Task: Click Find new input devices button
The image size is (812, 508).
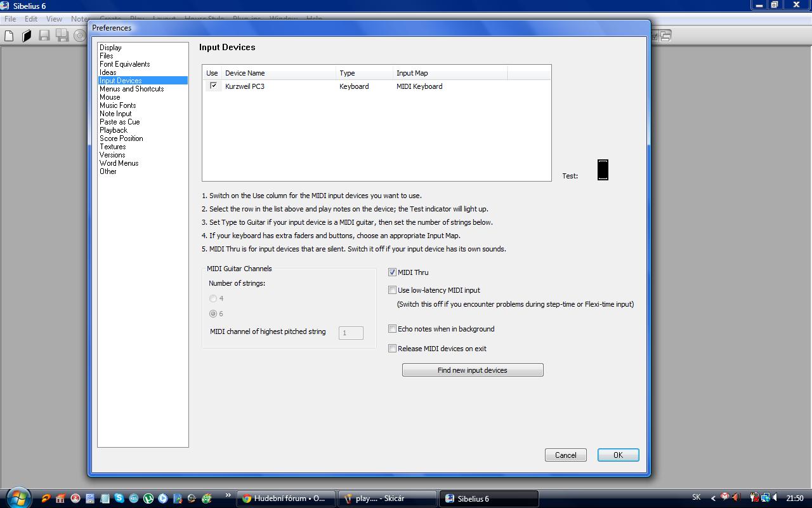Action: pos(473,370)
